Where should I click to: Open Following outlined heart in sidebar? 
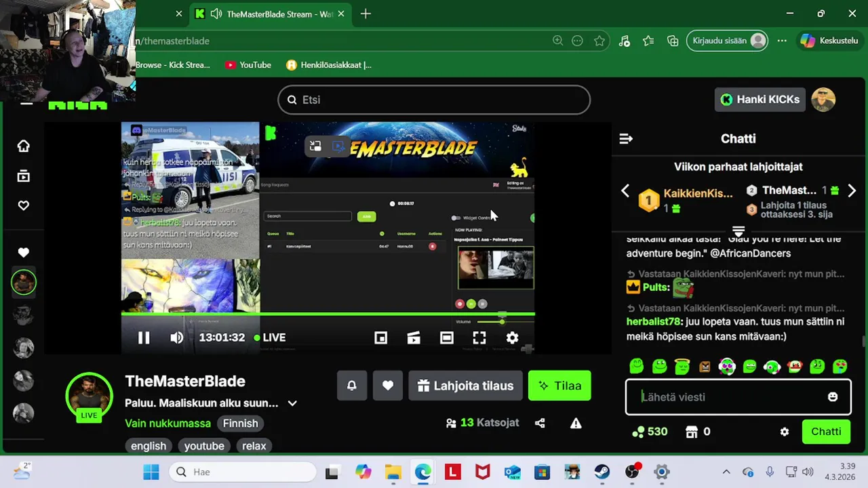pyautogui.click(x=24, y=205)
